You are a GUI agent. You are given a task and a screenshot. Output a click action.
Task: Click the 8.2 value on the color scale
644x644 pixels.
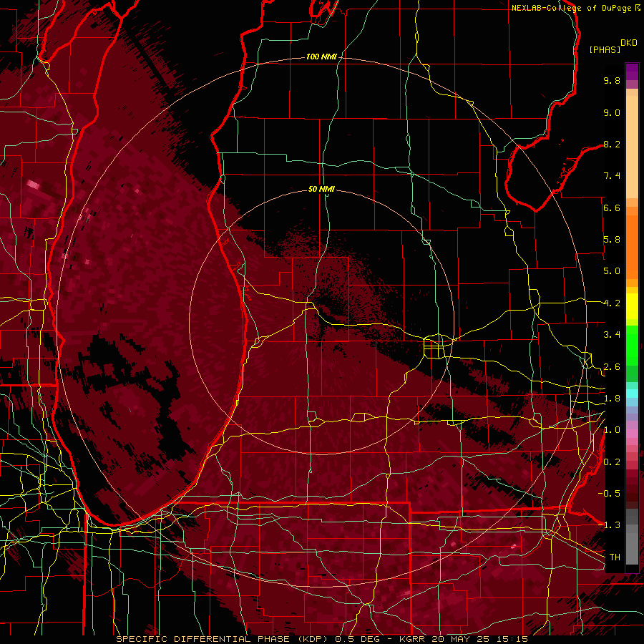(x=612, y=144)
